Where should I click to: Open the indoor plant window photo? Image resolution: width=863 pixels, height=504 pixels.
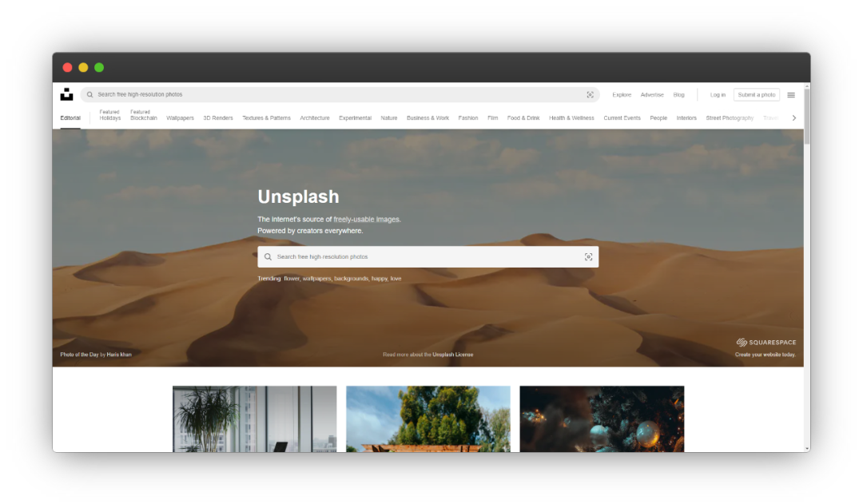coord(255,419)
